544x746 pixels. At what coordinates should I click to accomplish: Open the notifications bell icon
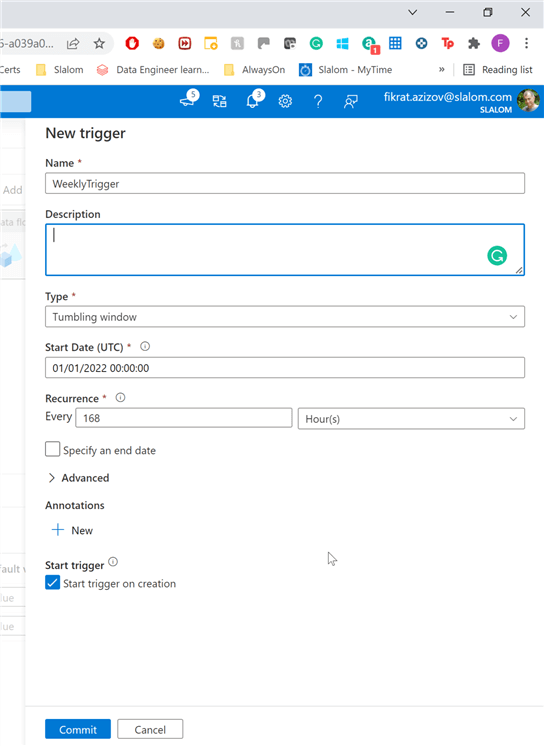click(253, 101)
